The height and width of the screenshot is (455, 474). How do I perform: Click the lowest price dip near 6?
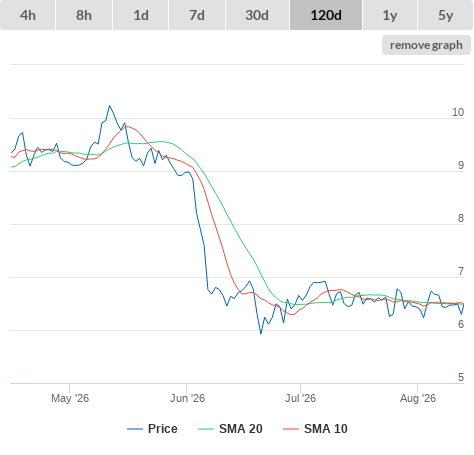(261, 333)
